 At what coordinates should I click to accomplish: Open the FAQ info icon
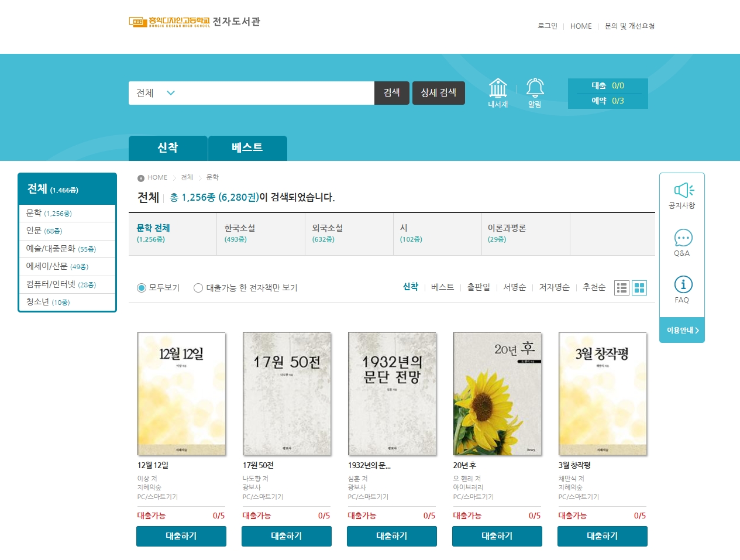683,285
